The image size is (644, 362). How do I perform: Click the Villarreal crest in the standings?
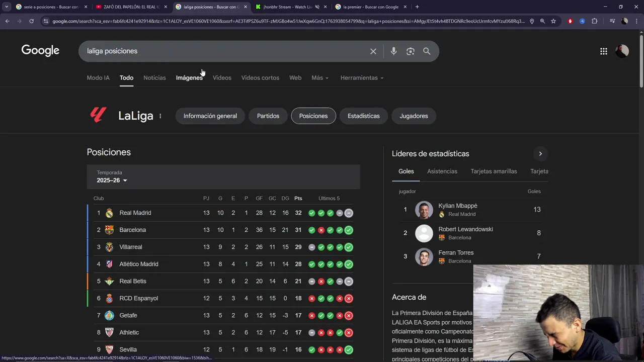[109, 247]
